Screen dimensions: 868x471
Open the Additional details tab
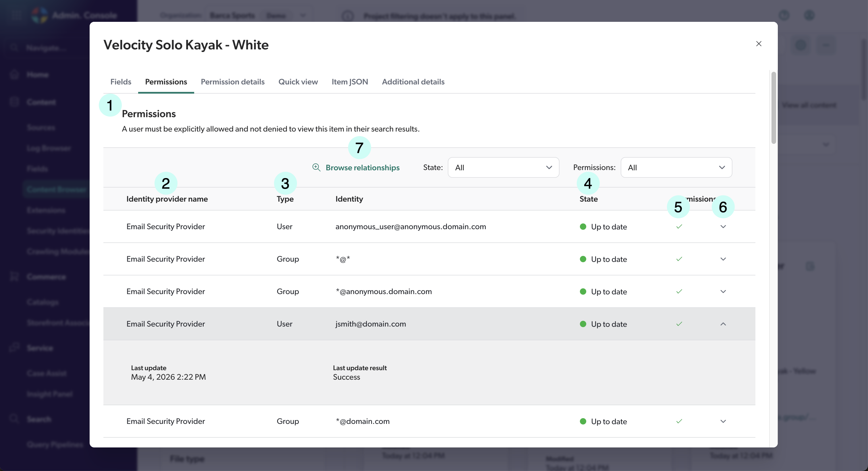[x=413, y=82]
